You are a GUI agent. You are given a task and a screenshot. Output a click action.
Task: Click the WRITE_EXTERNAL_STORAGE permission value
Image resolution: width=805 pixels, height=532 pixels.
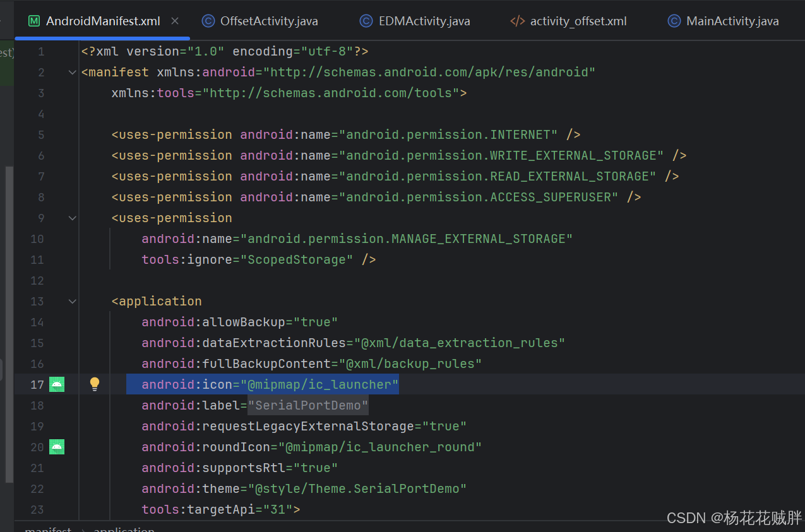click(x=501, y=155)
